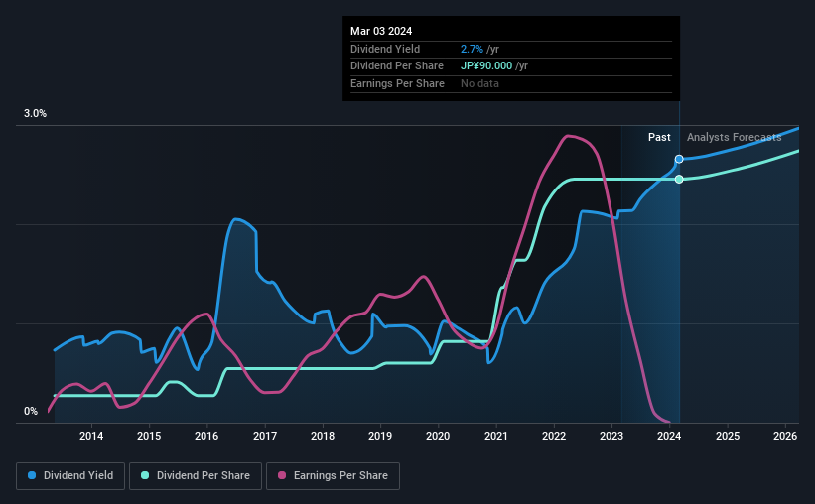Toggle the Dividend Per Share legend button

(x=196, y=476)
